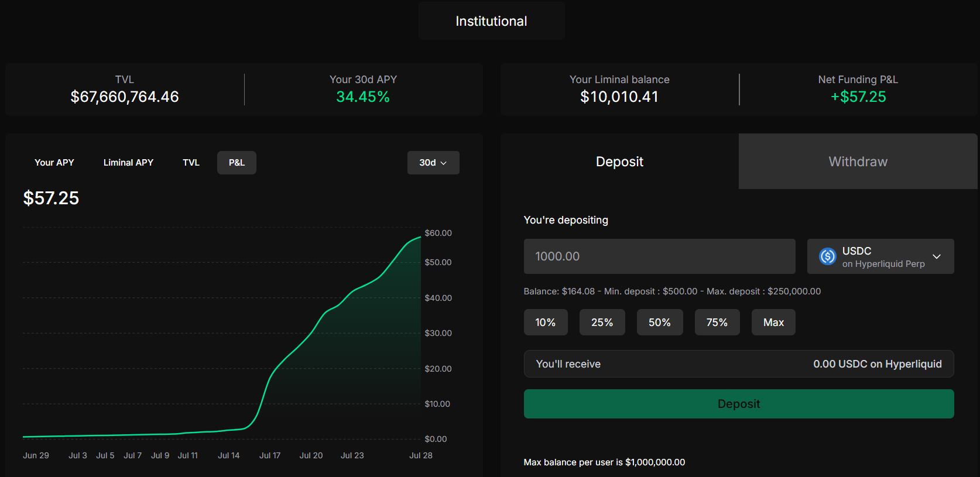Screen dimensions: 980x477
Task: Pick the 50% amount preset
Action: click(659, 322)
